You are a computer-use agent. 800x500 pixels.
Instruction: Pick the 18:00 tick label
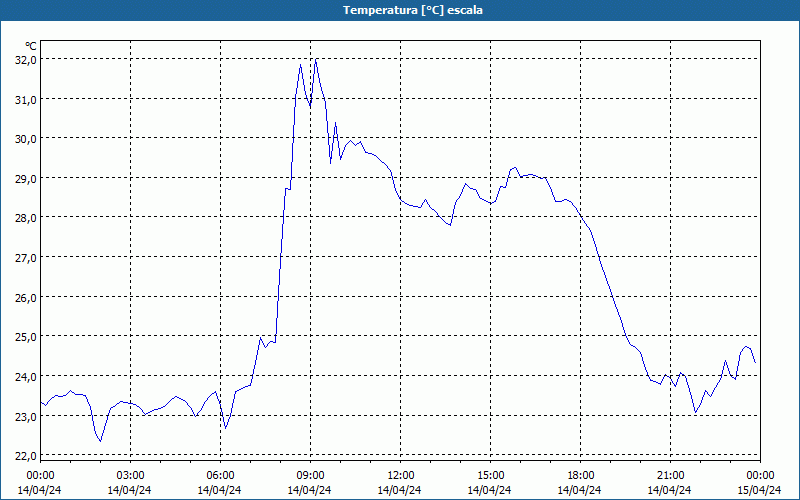coord(581,476)
